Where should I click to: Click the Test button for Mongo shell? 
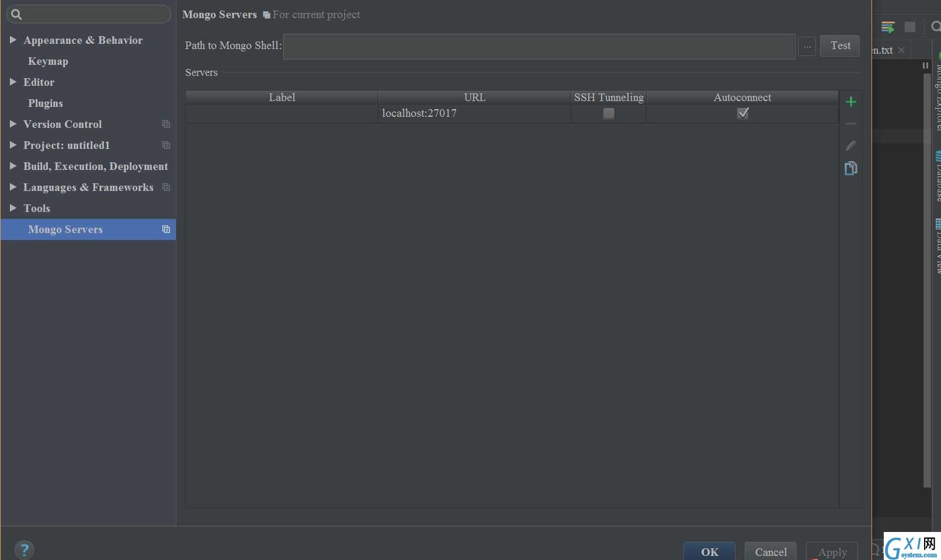(840, 46)
